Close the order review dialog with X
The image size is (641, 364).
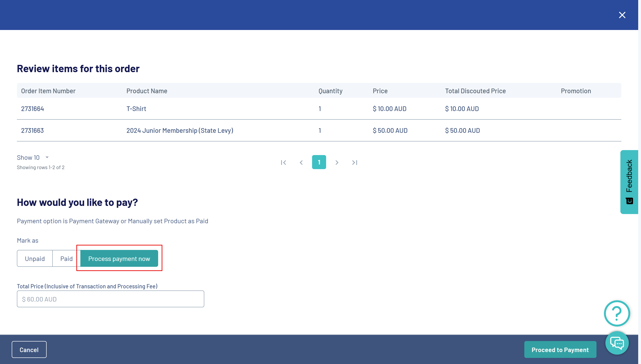coord(622,15)
